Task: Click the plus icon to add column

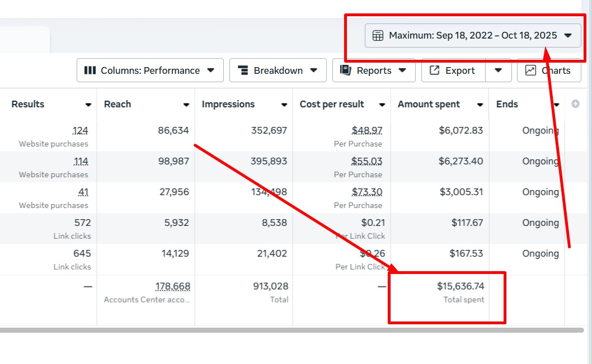Action: 575,104
